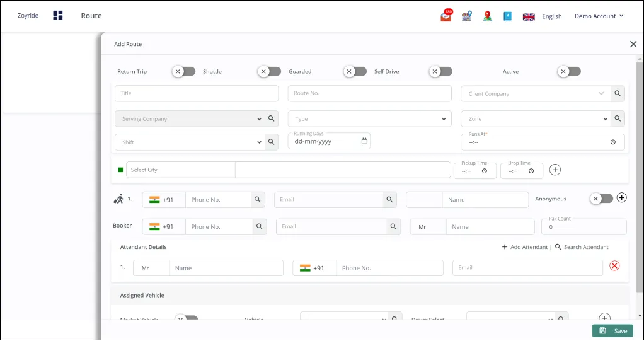Click the Title input field
Image resolution: width=644 pixels, height=341 pixels.
point(197,93)
